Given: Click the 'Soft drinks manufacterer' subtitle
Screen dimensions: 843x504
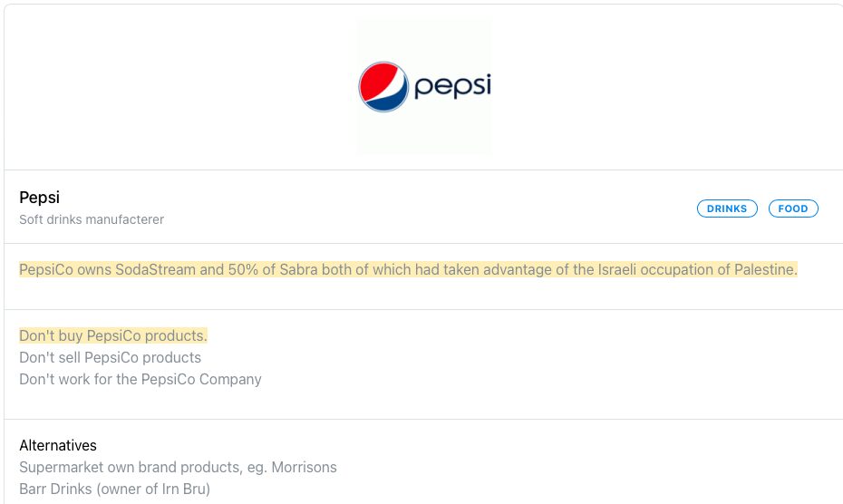Looking at the screenshot, I should pos(92,219).
